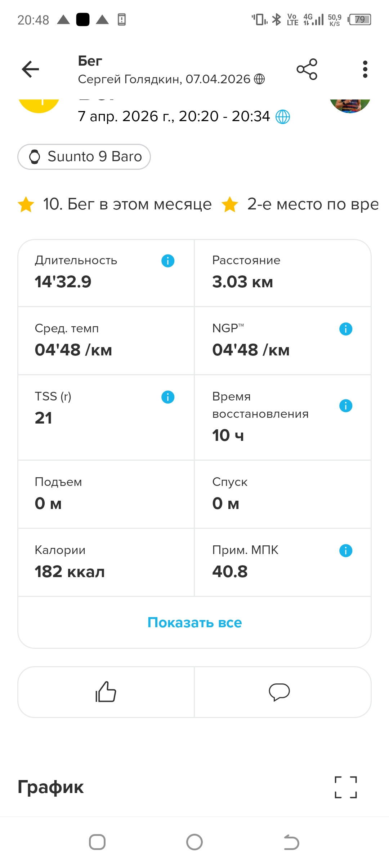Tap info icon next to NGP
The width and height of the screenshot is (389, 868).
[346, 329]
